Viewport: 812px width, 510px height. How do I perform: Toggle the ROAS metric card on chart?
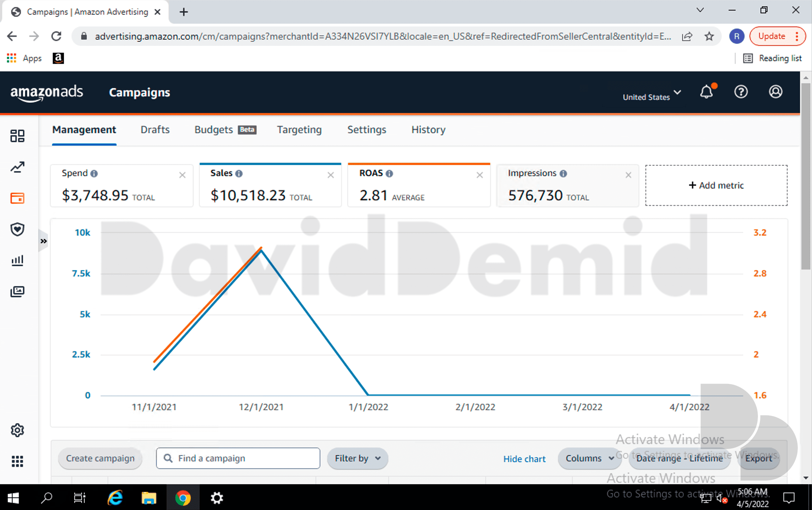(x=419, y=185)
